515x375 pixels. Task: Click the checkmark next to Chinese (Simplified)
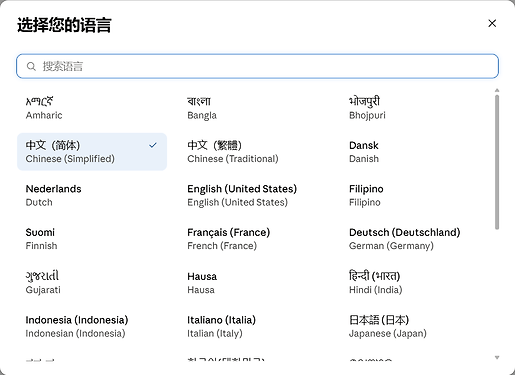click(153, 145)
